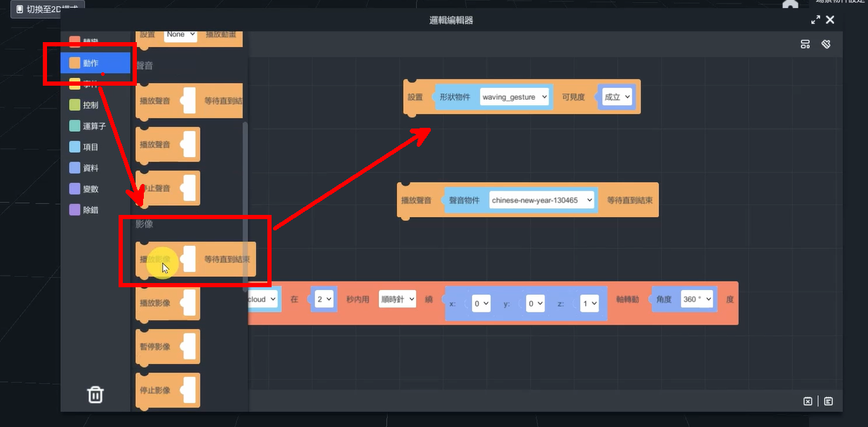Select the 控制 category color icon
Image resolution: width=868 pixels, height=427 pixels.
[74, 105]
